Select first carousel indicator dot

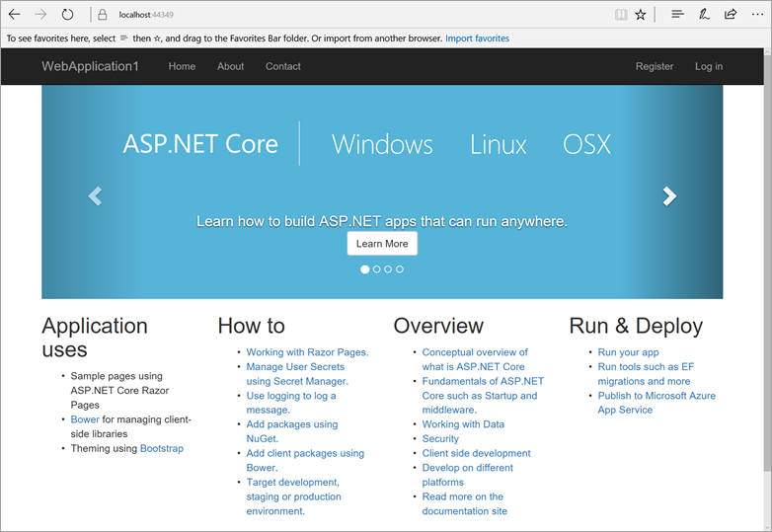[x=365, y=269]
